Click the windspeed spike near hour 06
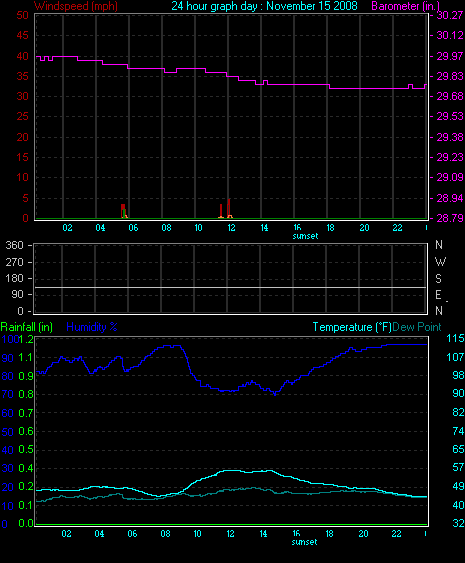The image size is (465, 563). tap(123, 211)
